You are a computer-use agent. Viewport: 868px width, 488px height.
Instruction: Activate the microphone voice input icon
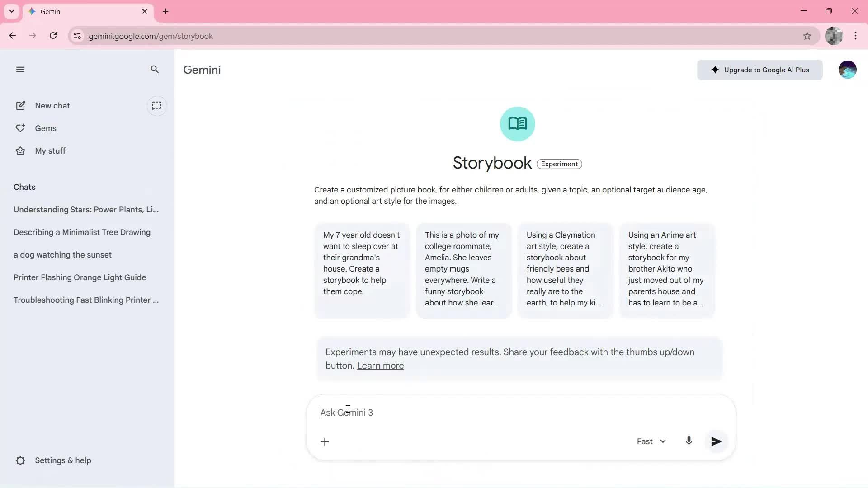[x=689, y=441]
